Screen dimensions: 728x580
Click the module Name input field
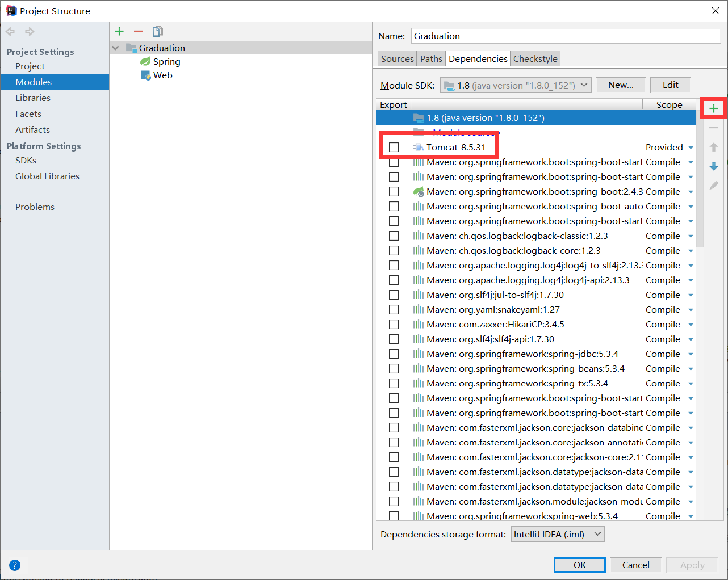pyautogui.click(x=566, y=36)
